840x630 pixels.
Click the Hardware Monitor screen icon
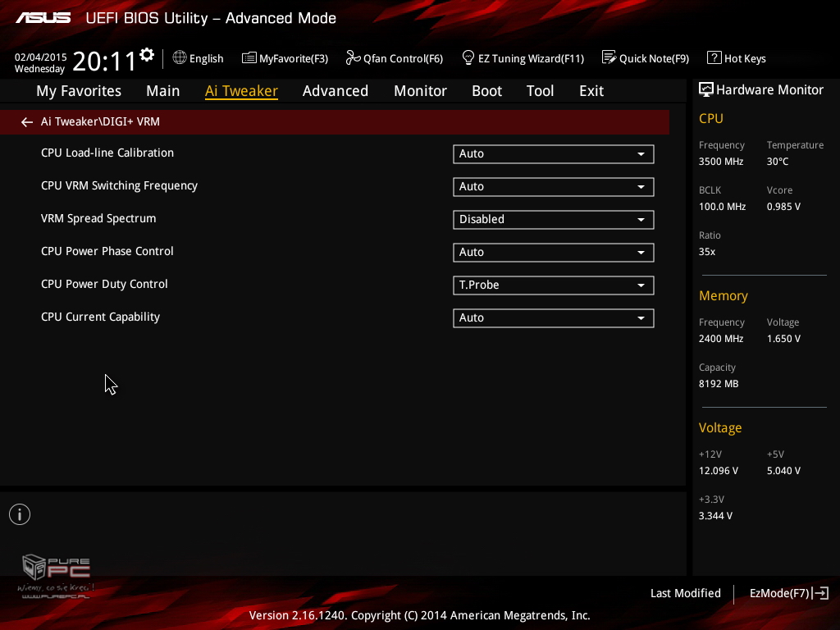(x=706, y=90)
